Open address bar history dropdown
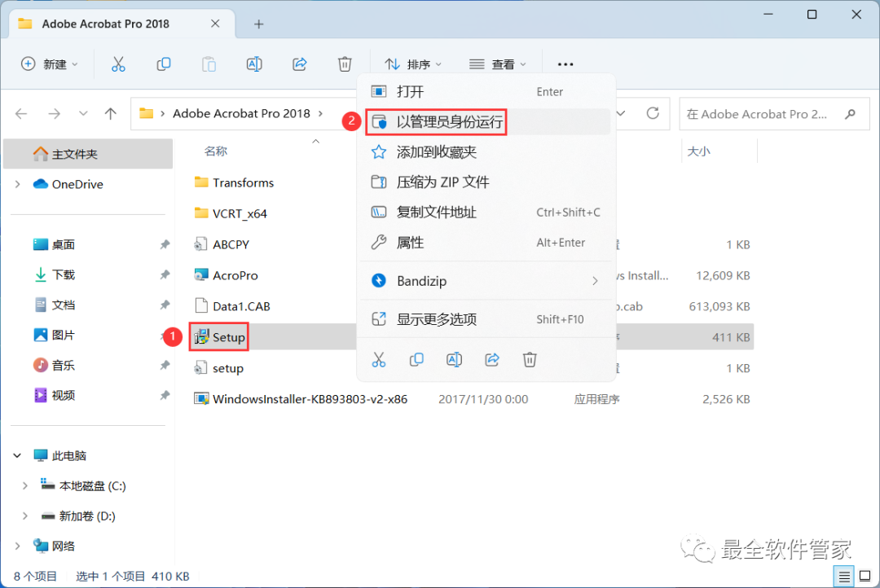Viewport: 880px width, 588px height. point(621,113)
